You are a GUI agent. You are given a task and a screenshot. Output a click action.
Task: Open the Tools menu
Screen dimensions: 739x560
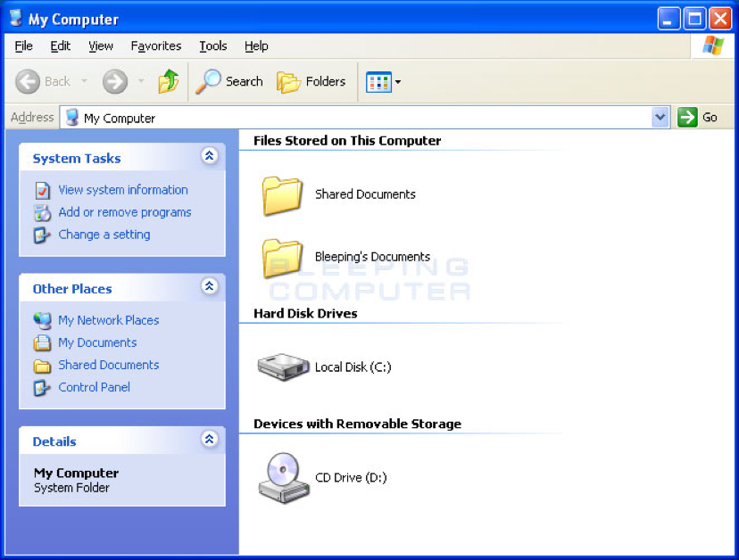pyautogui.click(x=213, y=45)
